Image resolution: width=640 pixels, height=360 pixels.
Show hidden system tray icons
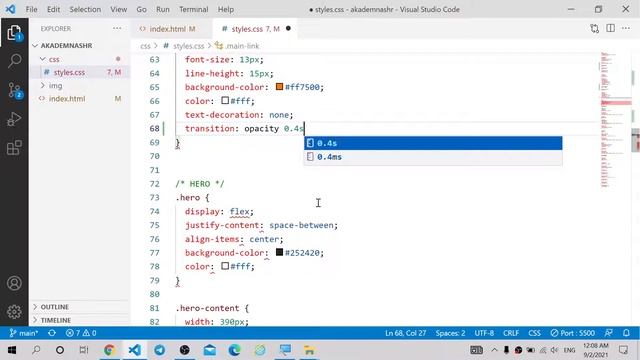pos(494,350)
